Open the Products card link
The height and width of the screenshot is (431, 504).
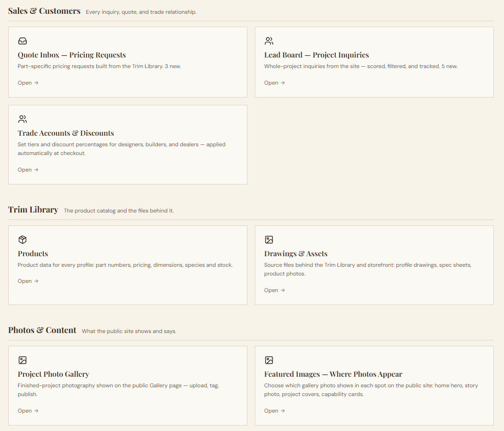click(28, 281)
